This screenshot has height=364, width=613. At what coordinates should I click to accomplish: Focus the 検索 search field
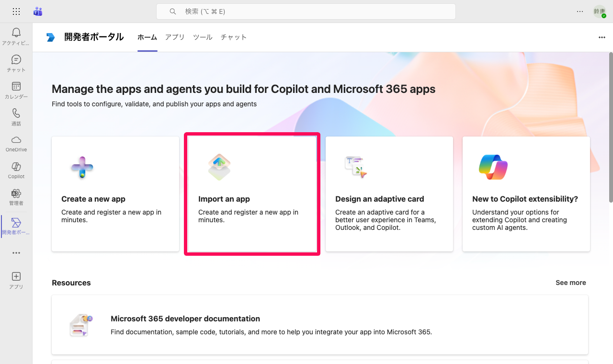pyautogui.click(x=306, y=11)
